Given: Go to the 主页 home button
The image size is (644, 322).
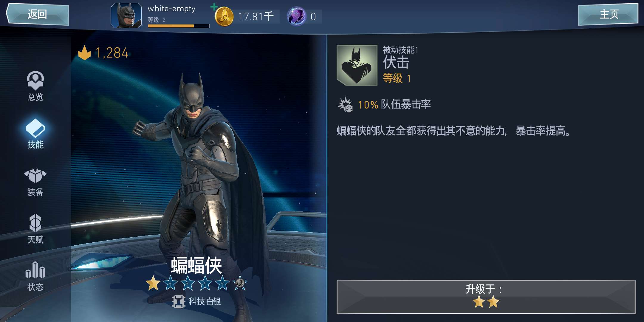Looking at the screenshot, I should 608,14.
